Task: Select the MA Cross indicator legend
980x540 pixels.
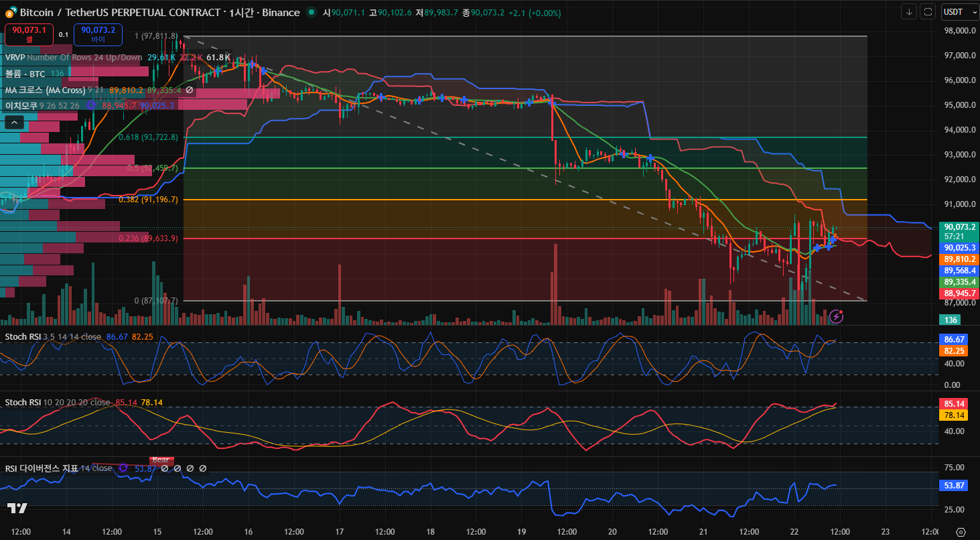Action: point(45,90)
